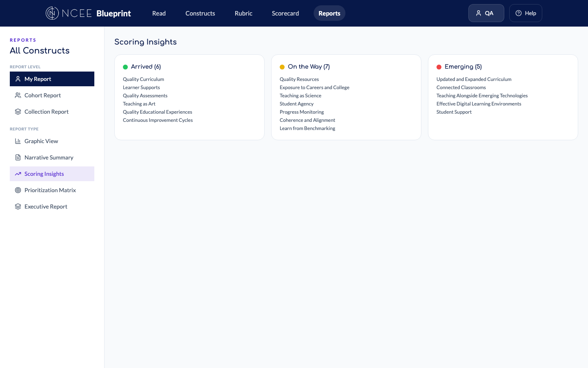588x368 pixels.
Task: Select the Read navigation item
Action: pyautogui.click(x=159, y=13)
